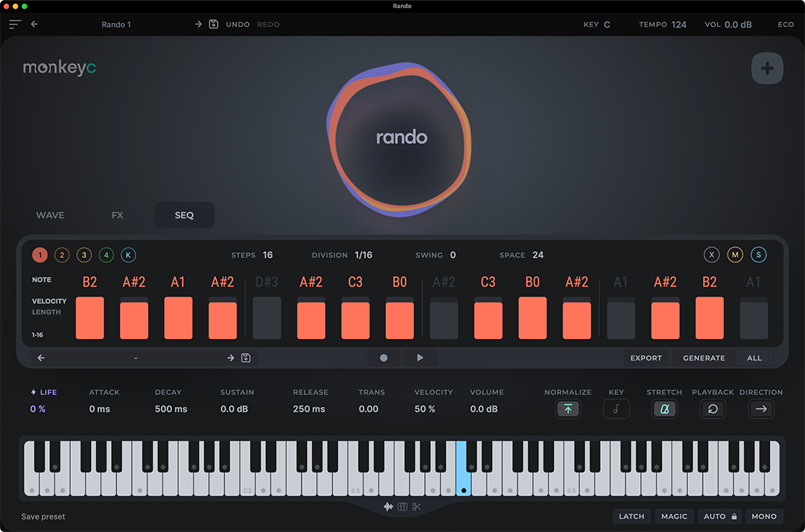Viewport: 805px width, 532px height.
Task: Toggle the Normalize icon
Action: (x=568, y=409)
